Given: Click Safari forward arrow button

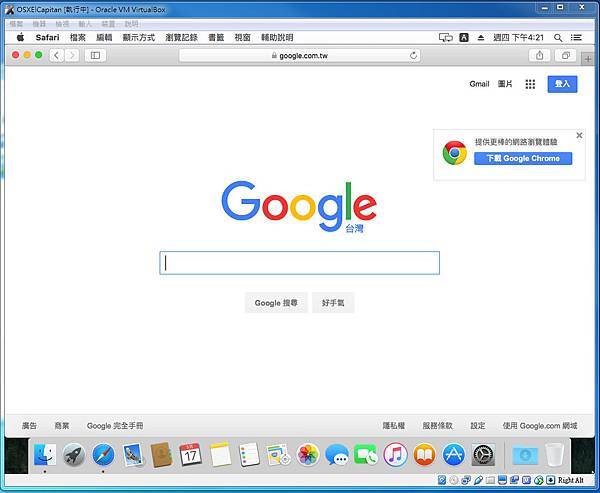Looking at the screenshot, I should pos(72,56).
